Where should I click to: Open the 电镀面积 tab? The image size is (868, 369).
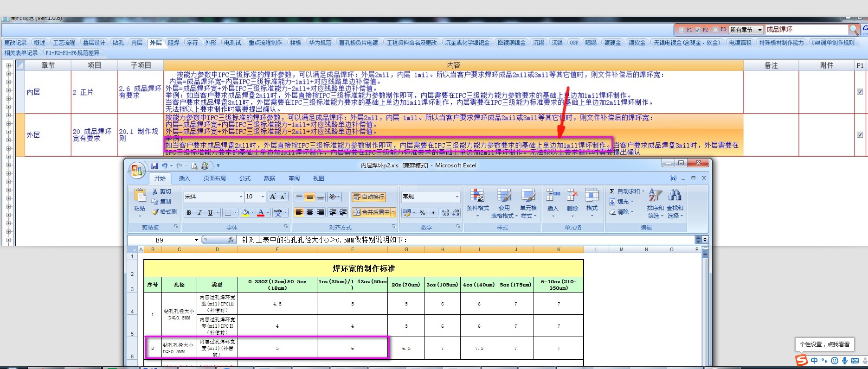[740, 43]
